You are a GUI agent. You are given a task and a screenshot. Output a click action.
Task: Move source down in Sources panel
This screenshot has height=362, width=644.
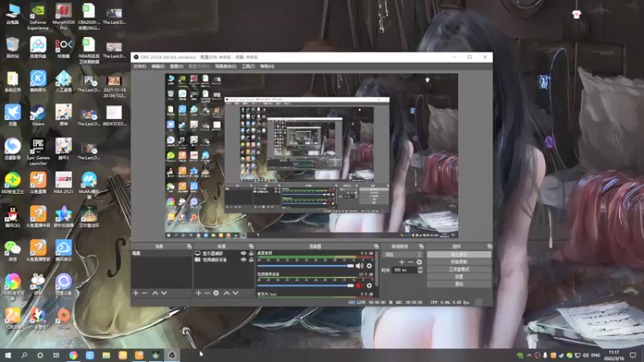235,293
